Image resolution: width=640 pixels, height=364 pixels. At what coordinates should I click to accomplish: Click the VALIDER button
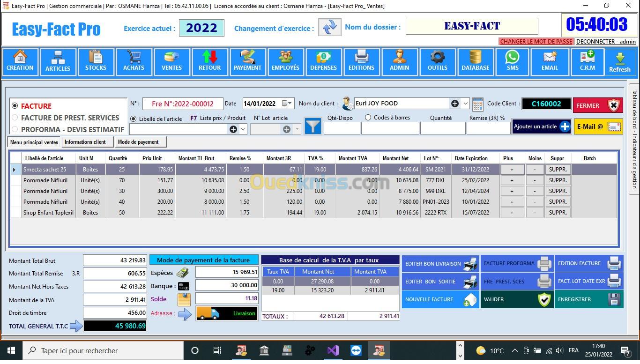pyautogui.click(x=517, y=299)
